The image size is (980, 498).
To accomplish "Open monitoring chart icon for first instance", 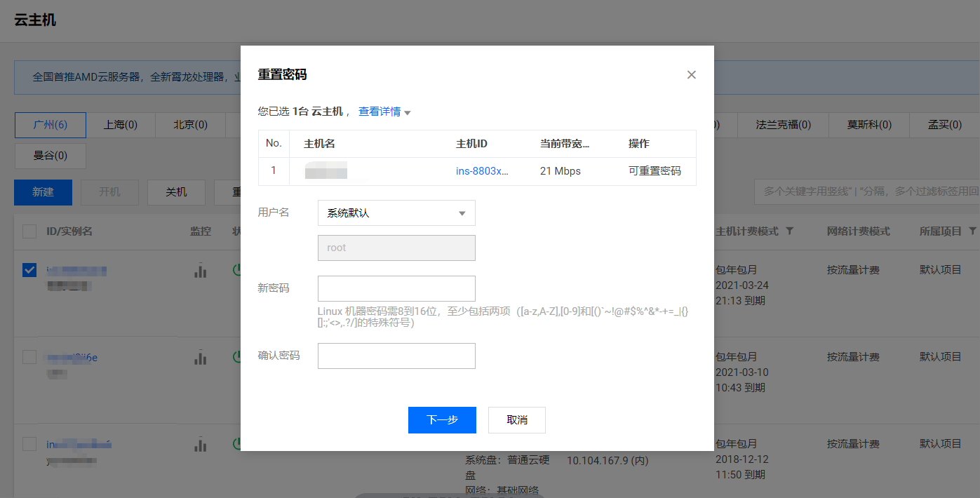I will point(201,271).
